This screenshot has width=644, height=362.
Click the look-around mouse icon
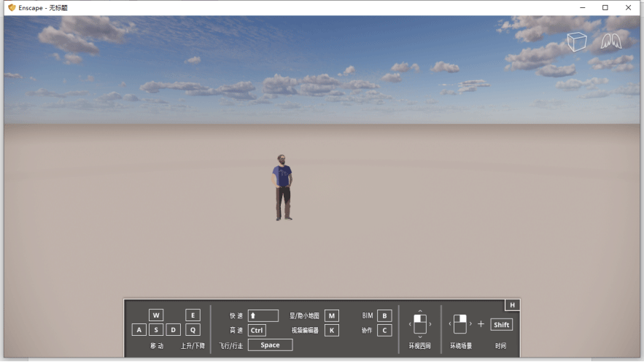click(x=419, y=323)
